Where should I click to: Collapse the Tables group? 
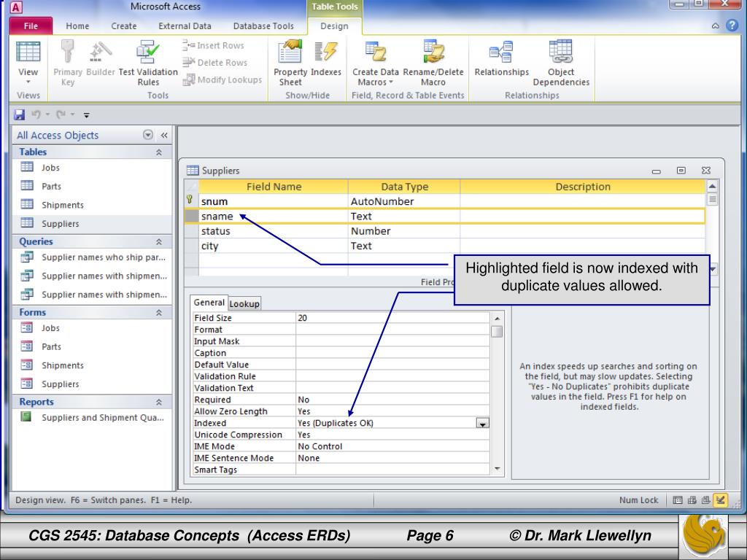click(158, 152)
